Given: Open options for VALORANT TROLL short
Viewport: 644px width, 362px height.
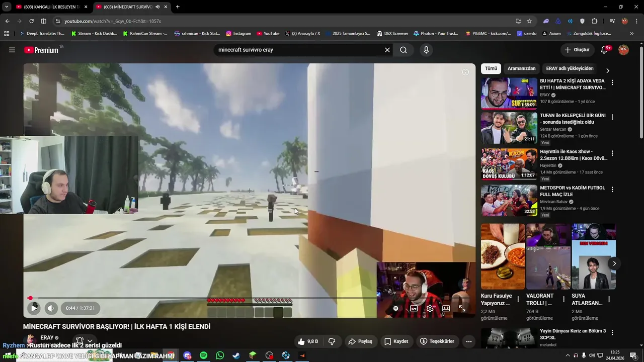Looking at the screenshot, I should pyautogui.click(x=563, y=299).
